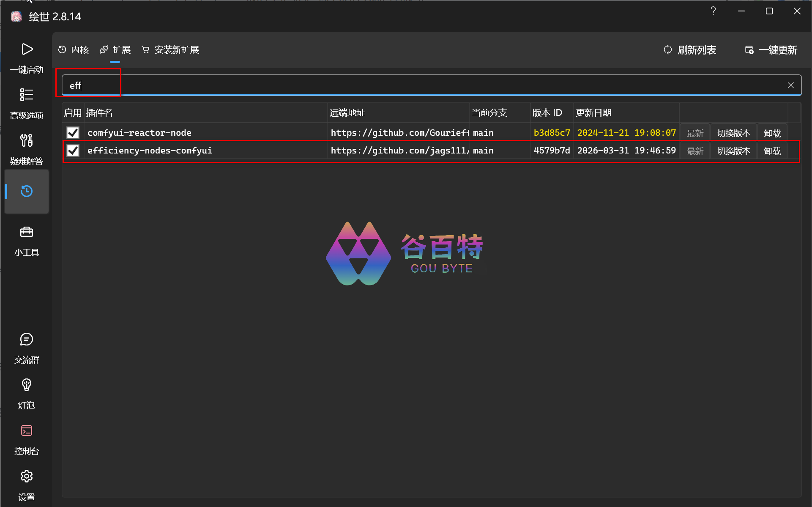Image resolution: width=812 pixels, height=507 pixels.
Task: Open the 交流群 chat icon
Action: pos(27,340)
